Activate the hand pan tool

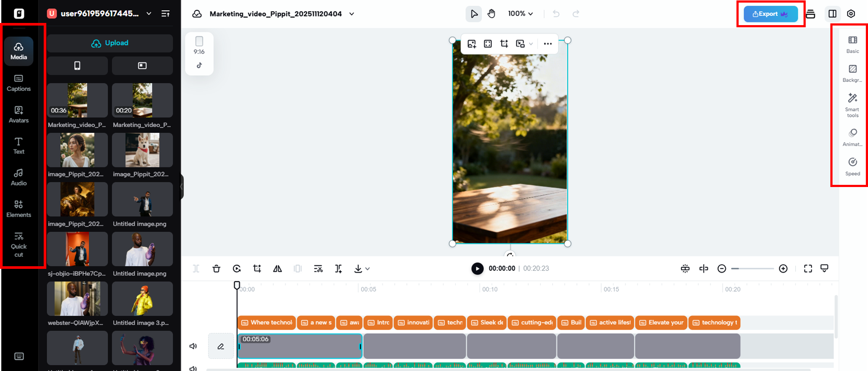click(x=492, y=14)
